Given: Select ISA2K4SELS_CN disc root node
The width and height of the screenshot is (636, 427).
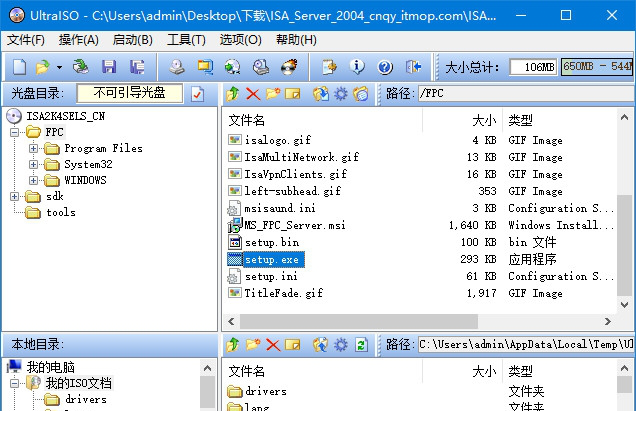Looking at the screenshot, I should click(65, 116).
